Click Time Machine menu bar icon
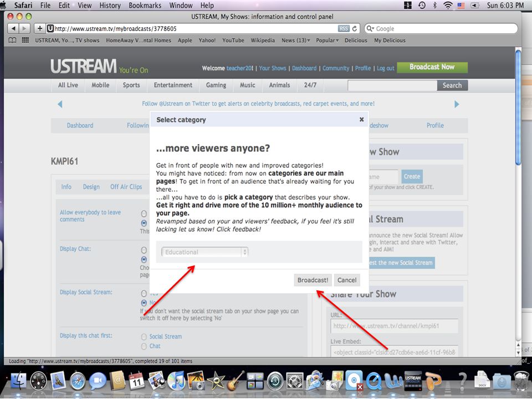The width and height of the screenshot is (532, 399). click(x=422, y=5)
